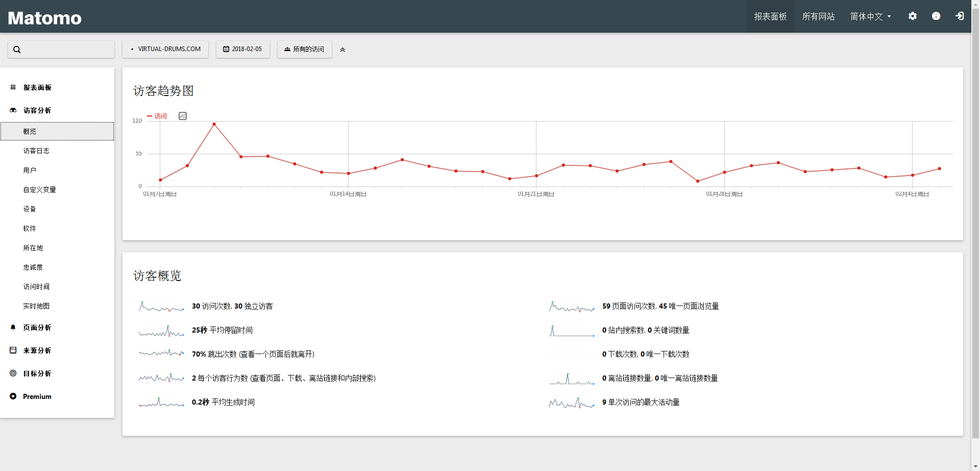Open the VIRTUAL-DRUMS.COM site selector

point(165,49)
